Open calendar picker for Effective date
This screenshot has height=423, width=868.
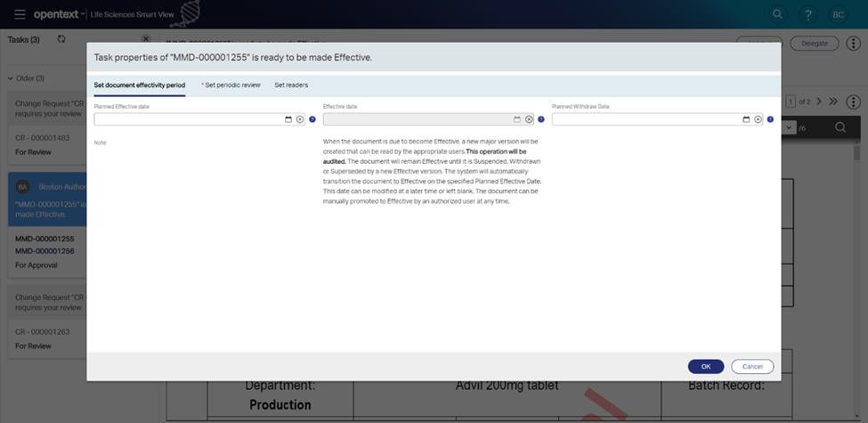(x=517, y=119)
